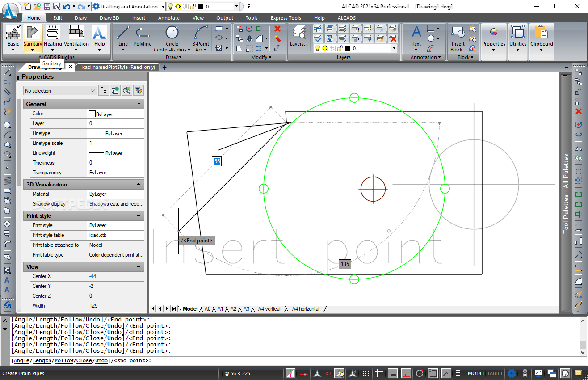The height and width of the screenshot is (380, 588).
Task: Open the blue settings gear in status bar
Action: click(512, 373)
